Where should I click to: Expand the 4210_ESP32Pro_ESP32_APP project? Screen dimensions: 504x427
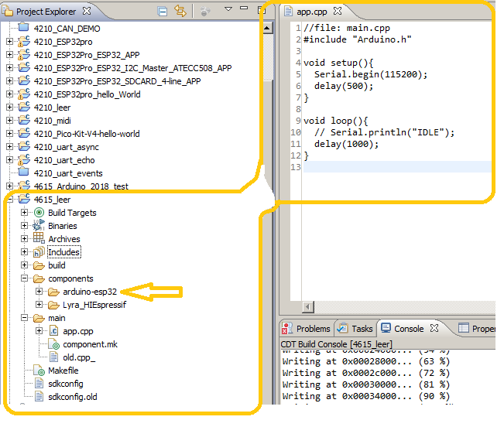[x=9, y=55]
